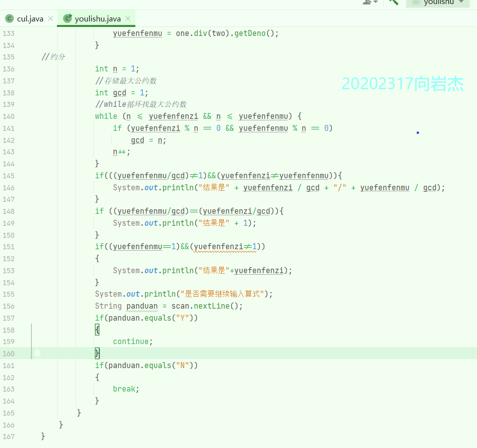
Task: Click the intention bulb on line 160
Action: click(37, 353)
